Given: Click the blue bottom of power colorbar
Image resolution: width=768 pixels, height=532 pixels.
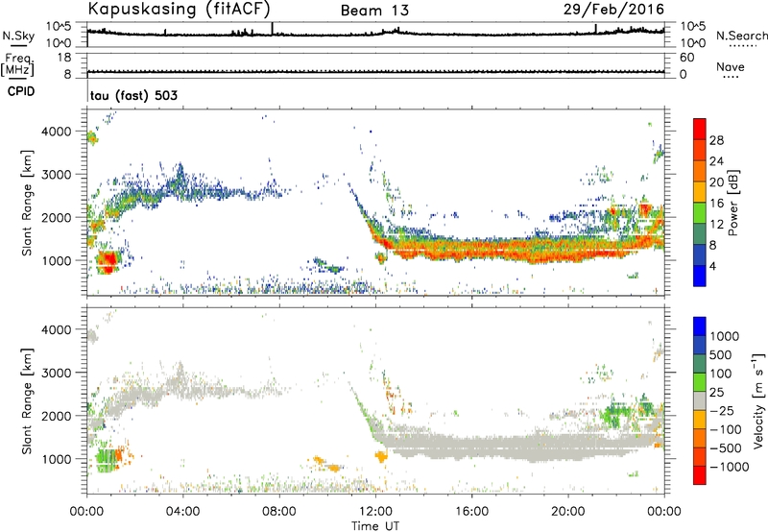Looking at the screenshot, I should [700, 278].
